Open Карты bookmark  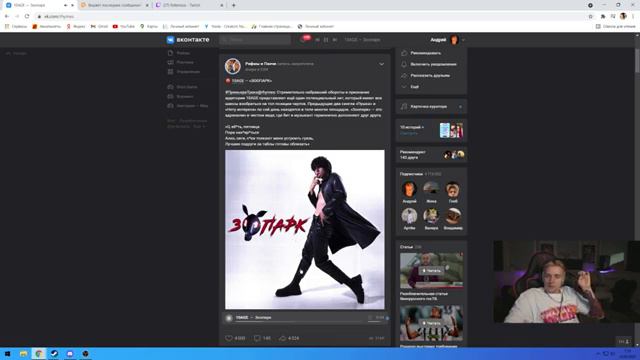pos(149,27)
